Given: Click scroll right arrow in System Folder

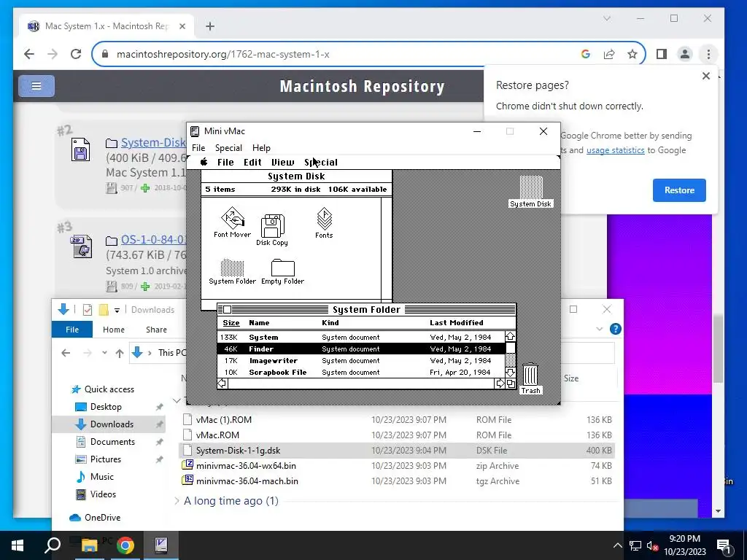Looking at the screenshot, I should (500, 384).
